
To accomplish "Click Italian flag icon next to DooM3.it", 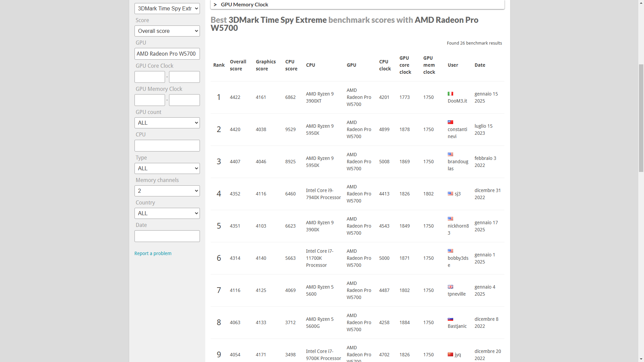I will point(450,94).
